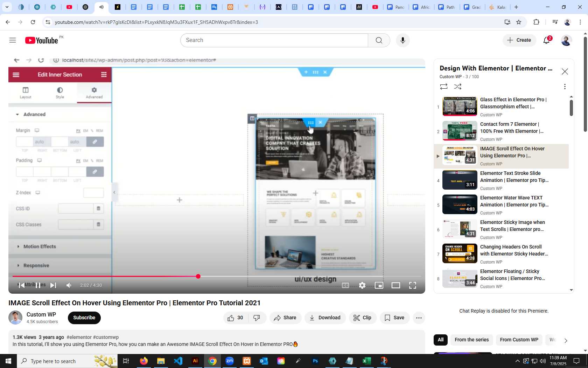The height and width of the screenshot is (368, 588).
Task: Open Elementor Text Stroke Slide Animation title
Action: pos(514,177)
